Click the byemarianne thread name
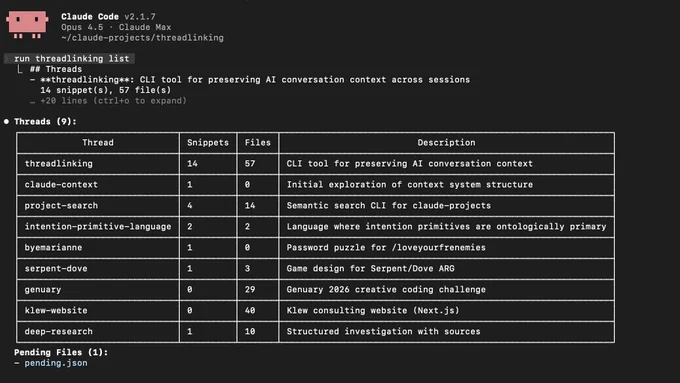Viewport: 680px width, 383px height. 53,248
